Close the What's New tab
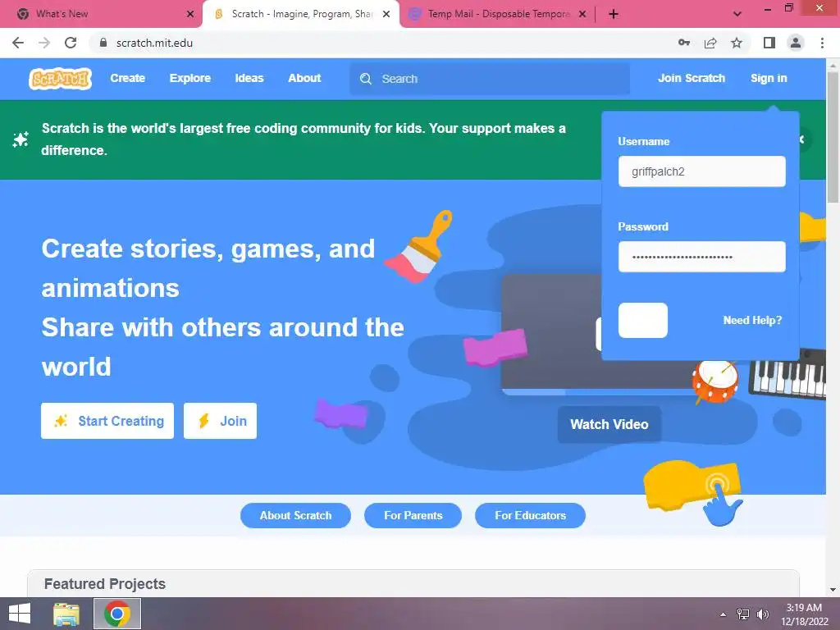Image resolution: width=840 pixels, height=630 pixels. tap(190, 14)
